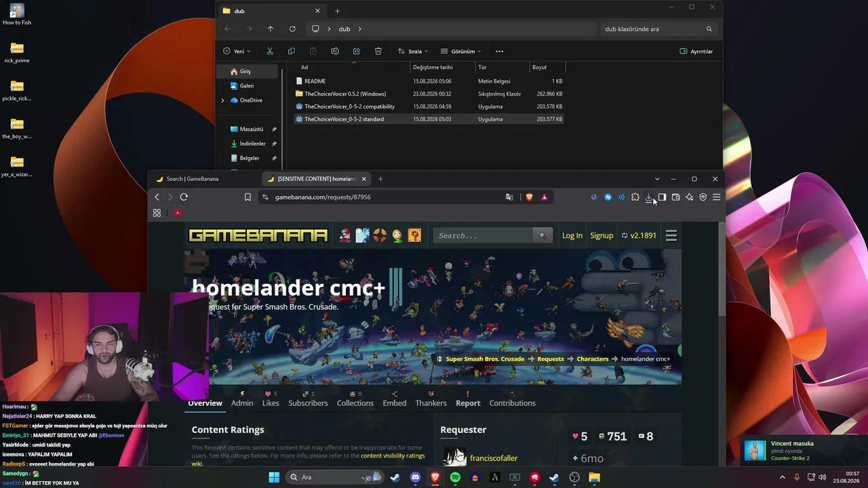Open OBS Studio from the taskbar
Viewport: 868px width, 488px height.
575,477
